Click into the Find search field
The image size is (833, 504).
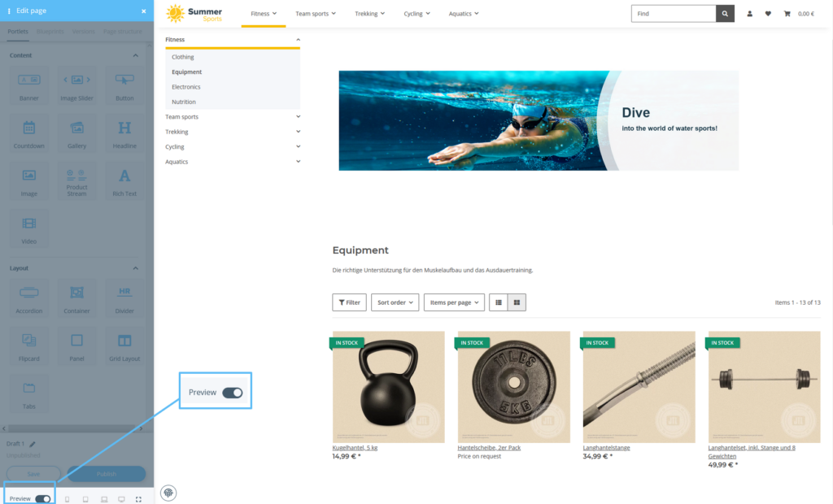674,14
